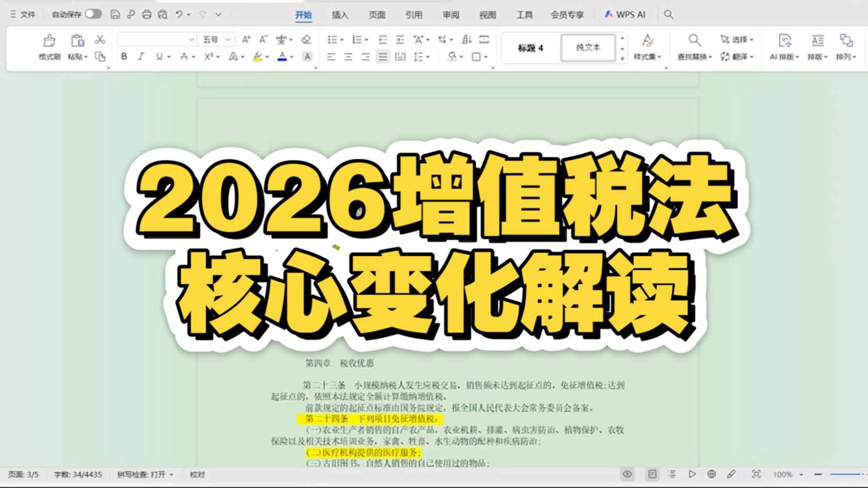Expand the bullet list dropdown
The image size is (868, 488).
[342, 40]
